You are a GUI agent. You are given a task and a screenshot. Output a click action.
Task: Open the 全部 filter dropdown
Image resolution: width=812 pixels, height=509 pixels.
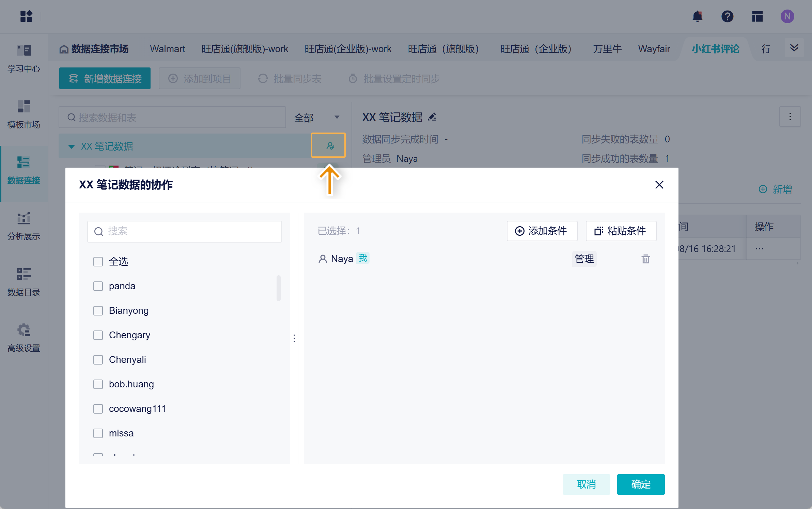click(x=317, y=118)
